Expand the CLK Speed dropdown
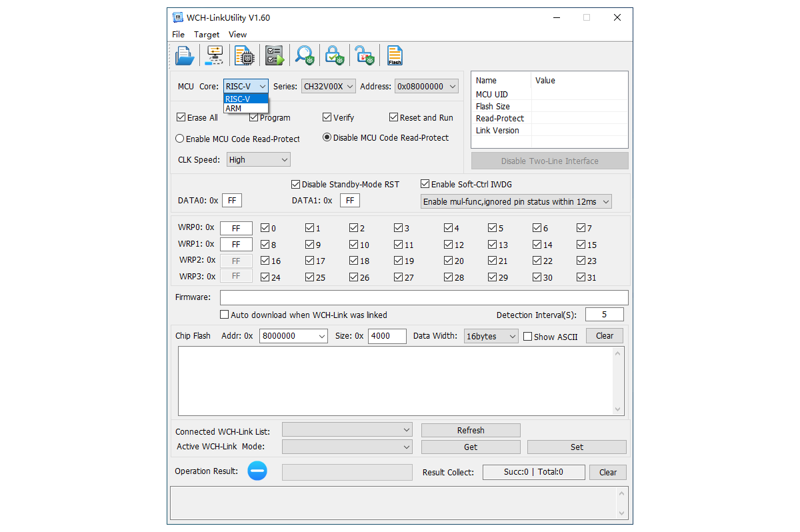This screenshot has height=532, width=800. [x=258, y=159]
